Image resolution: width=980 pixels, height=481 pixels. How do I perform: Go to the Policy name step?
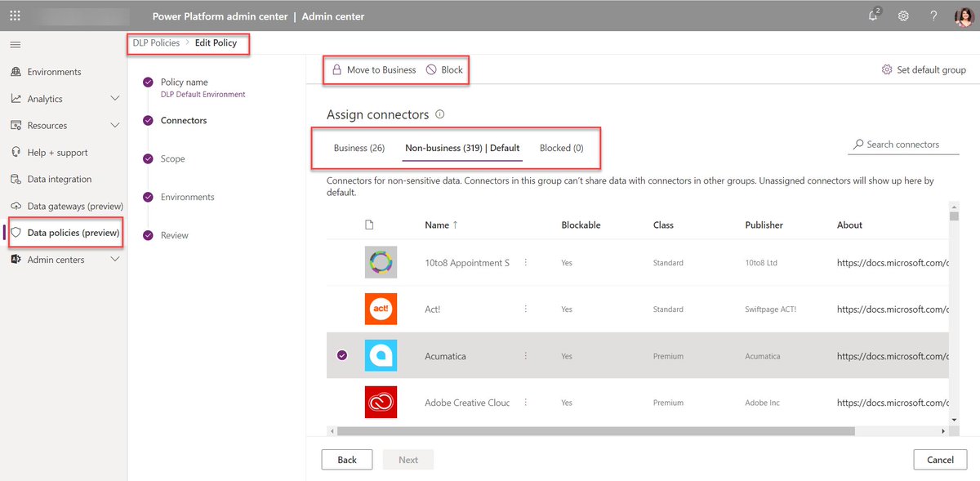(184, 82)
